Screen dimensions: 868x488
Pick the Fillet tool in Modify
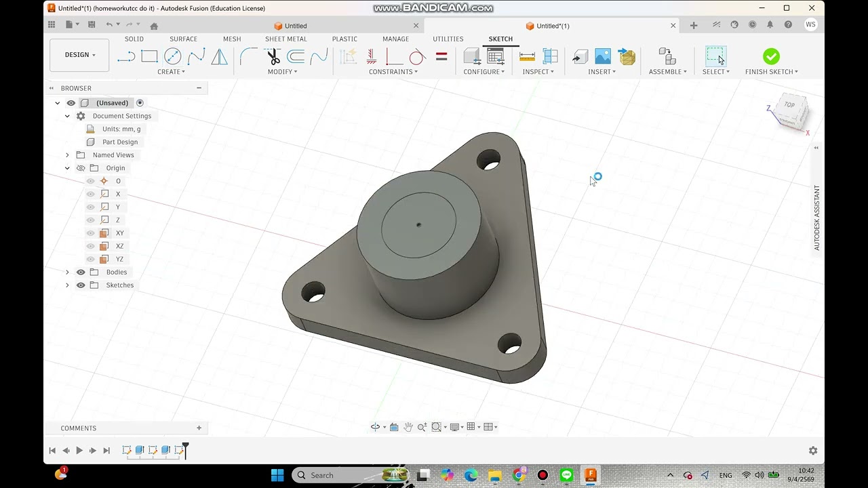[249, 57]
